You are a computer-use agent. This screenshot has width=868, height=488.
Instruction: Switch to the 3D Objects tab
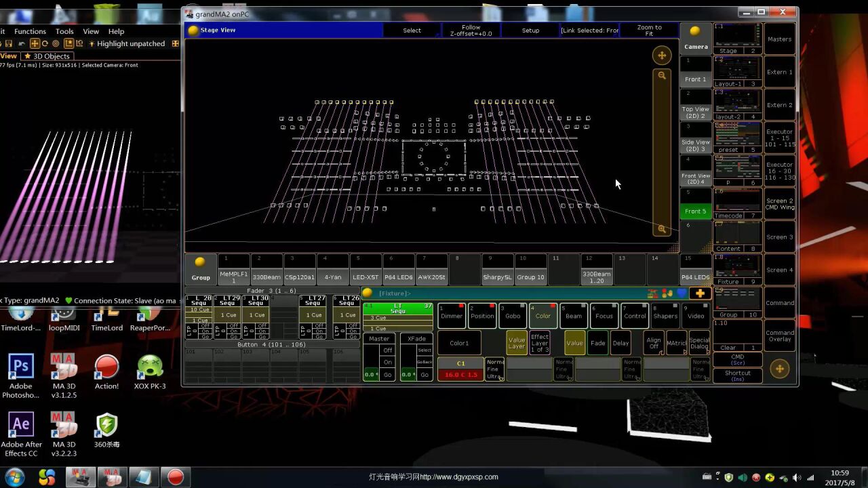(x=47, y=56)
